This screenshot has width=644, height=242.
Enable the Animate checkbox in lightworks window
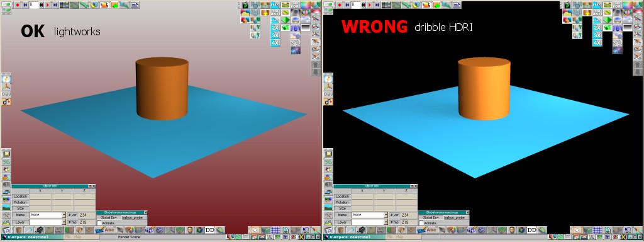[x=99, y=222]
